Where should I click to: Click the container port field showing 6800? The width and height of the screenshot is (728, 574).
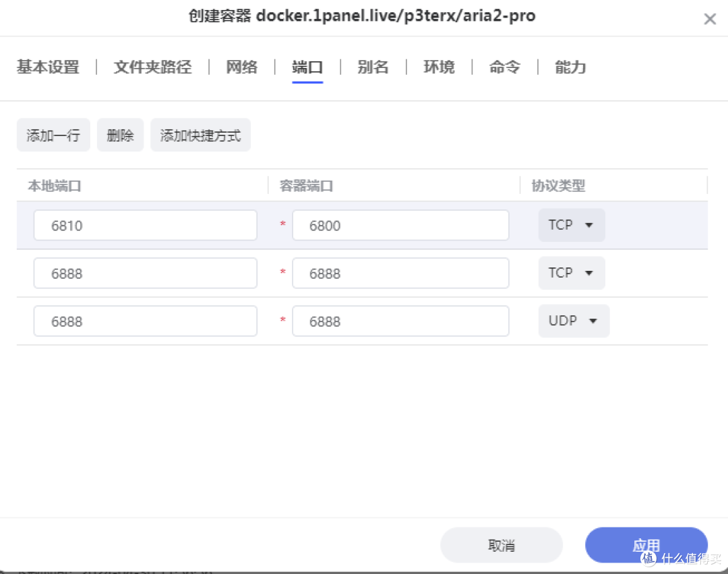(400, 225)
